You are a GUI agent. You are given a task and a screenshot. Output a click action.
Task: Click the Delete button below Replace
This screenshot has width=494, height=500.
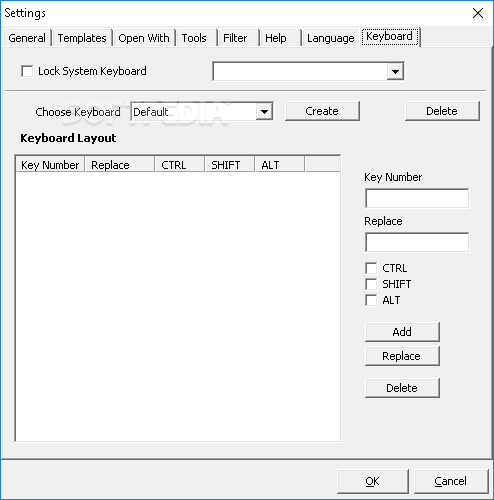coord(402,388)
